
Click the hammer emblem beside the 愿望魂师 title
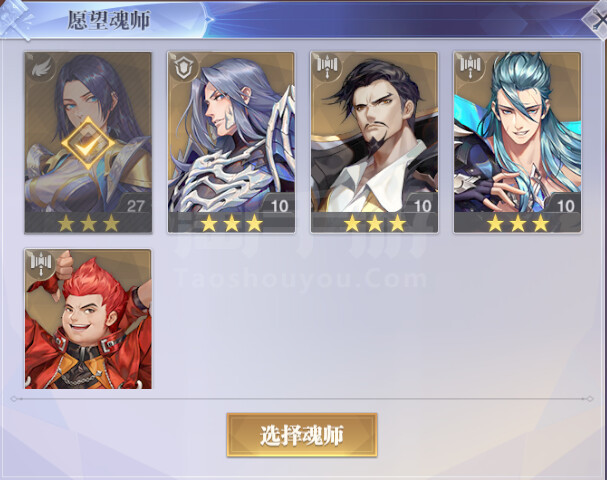point(16,19)
